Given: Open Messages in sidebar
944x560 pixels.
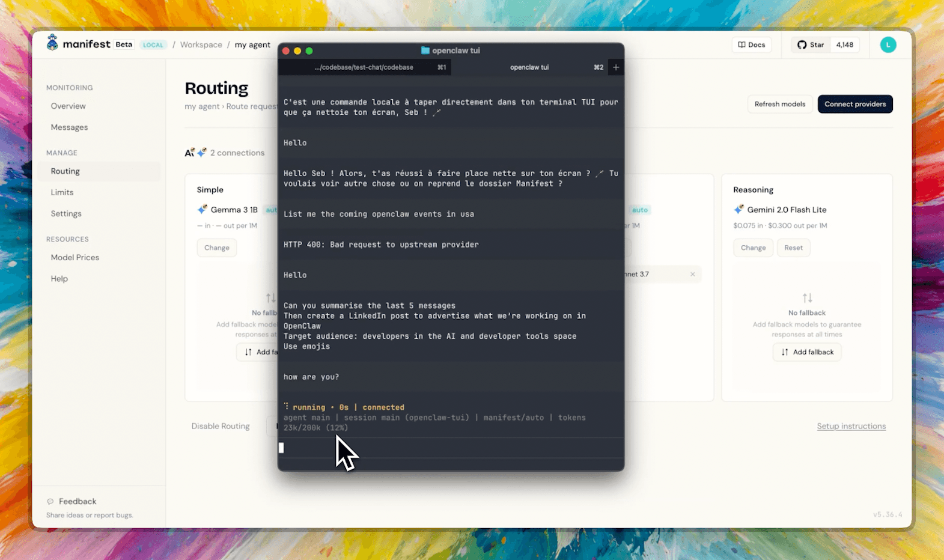Looking at the screenshot, I should click(x=69, y=127).
